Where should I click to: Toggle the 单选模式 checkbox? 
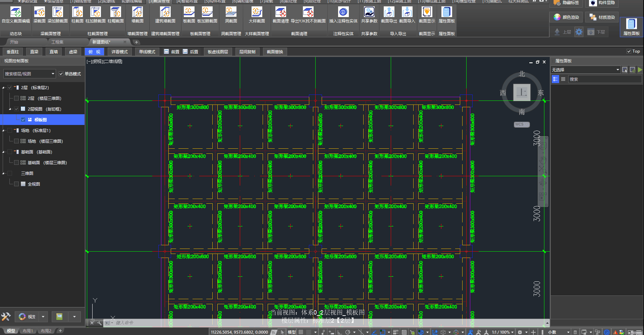(x=61, y=74)
